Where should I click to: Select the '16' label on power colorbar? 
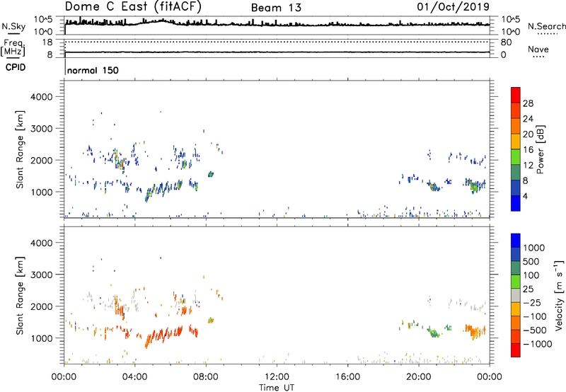click(528, 150)
